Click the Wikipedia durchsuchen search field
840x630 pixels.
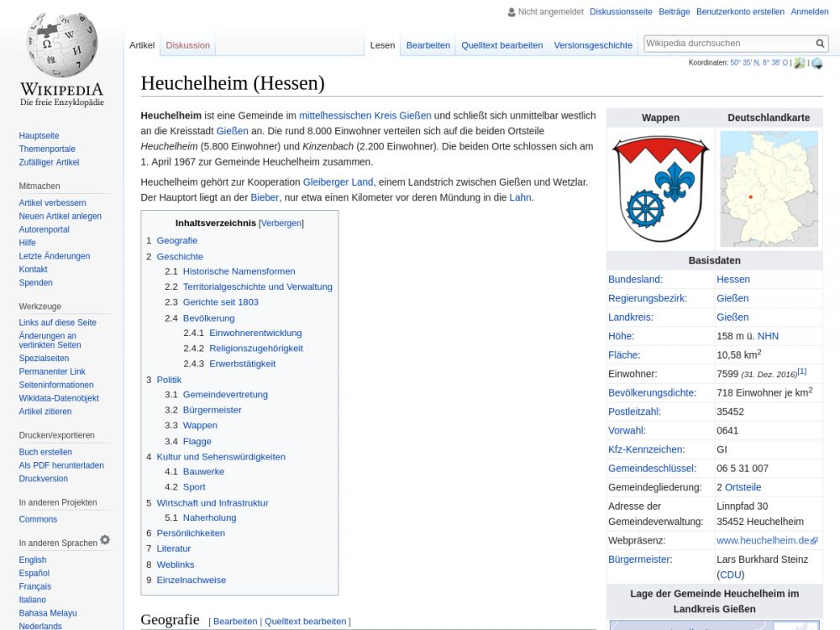point(727,43)
